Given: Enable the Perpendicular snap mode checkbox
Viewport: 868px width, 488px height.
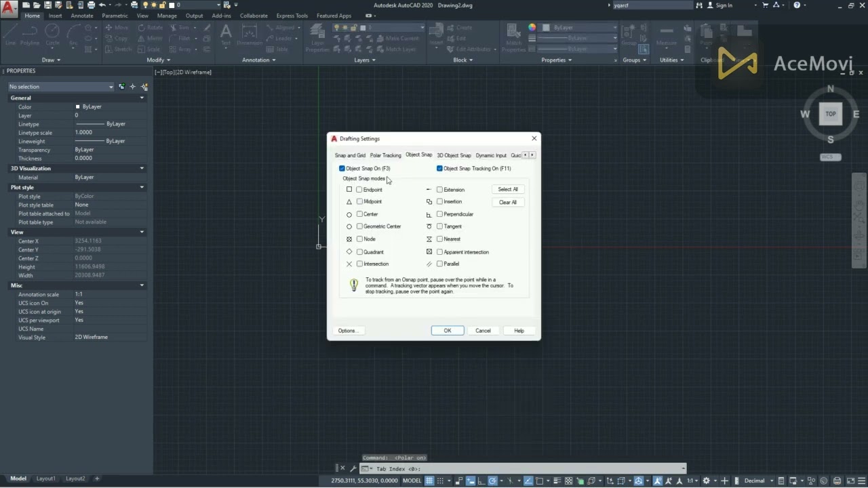Looking at the screenshot, I should point(439,214).
